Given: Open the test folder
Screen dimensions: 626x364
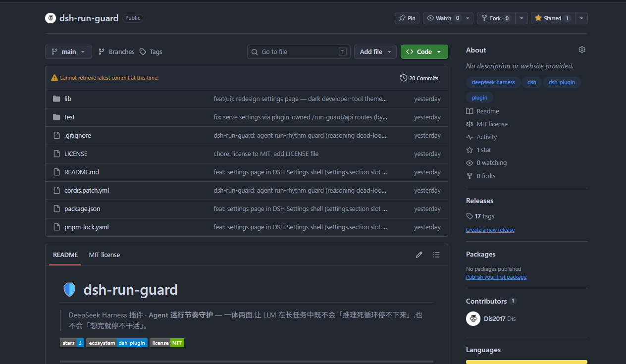Looking at the screenshot, I should point(69,117).
